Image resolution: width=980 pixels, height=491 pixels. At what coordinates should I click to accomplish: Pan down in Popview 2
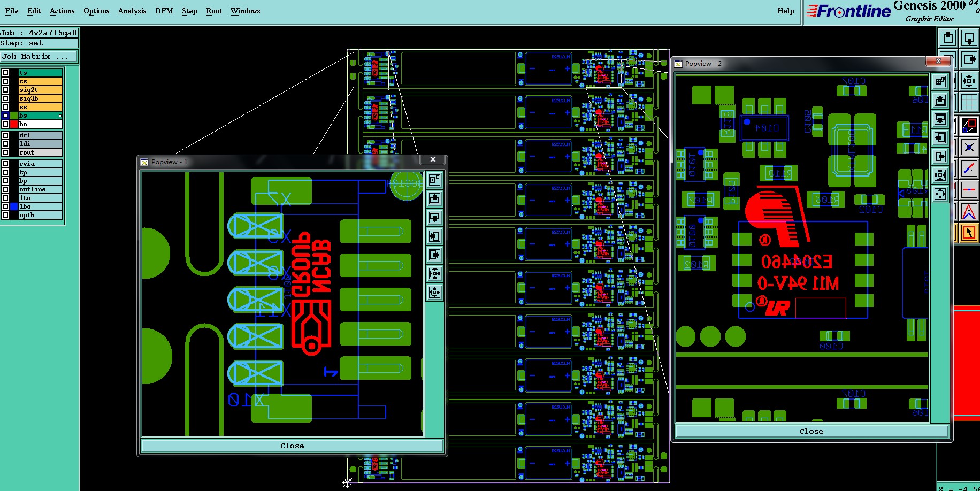pos(940,119)
